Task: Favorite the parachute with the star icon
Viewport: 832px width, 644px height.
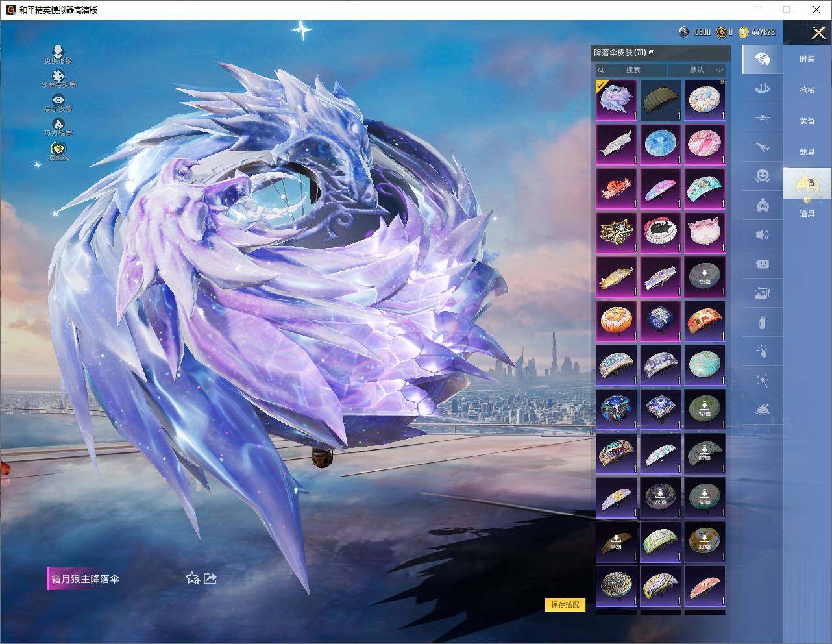Action: coord(192,578)
